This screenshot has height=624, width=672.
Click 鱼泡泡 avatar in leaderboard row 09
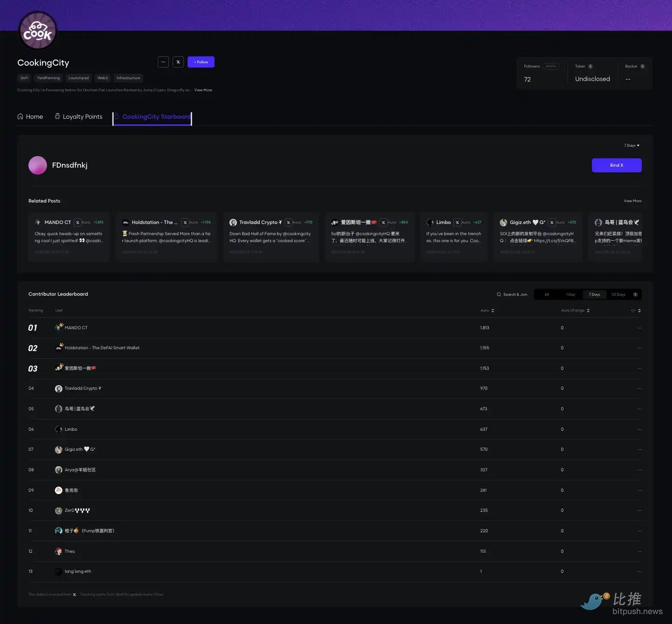click(x=59, y=490)
